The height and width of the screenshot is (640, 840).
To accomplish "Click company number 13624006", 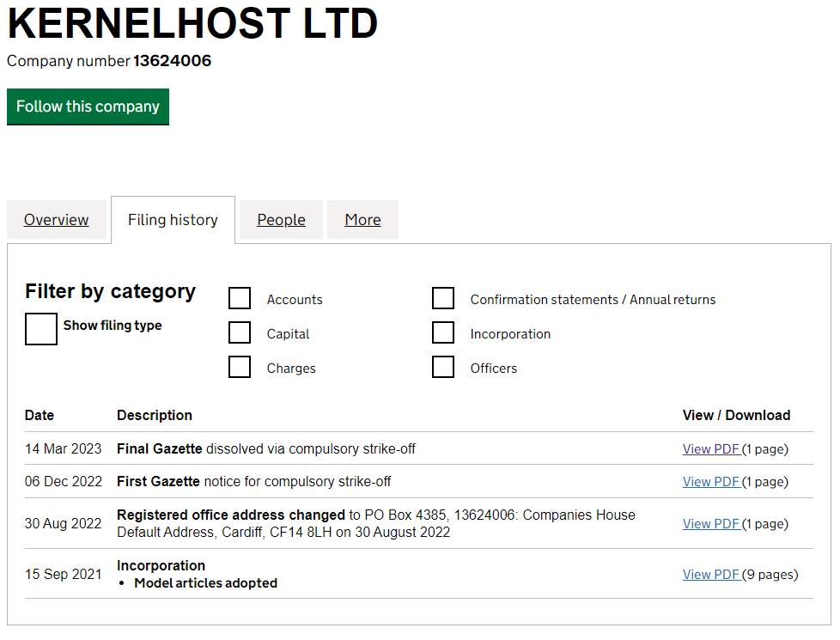I will 173,61.
